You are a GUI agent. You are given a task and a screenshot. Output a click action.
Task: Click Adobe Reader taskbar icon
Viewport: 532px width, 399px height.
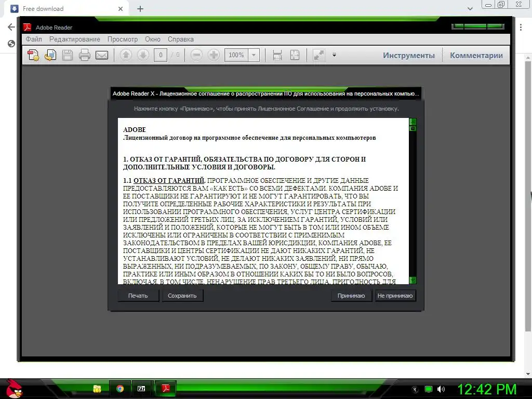(166, 388)
